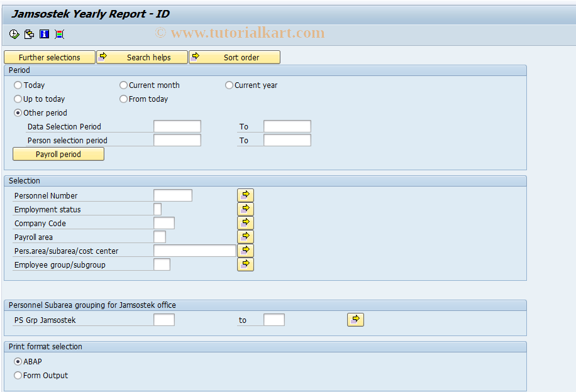
Task: Click the Pers.area/subarea/cost center input field
Action: click(195, 251)
